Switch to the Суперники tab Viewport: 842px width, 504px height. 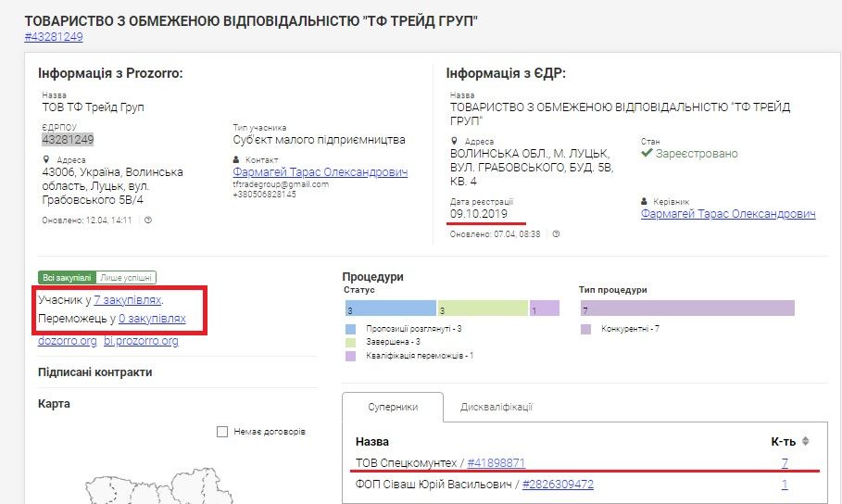(393, 407)
